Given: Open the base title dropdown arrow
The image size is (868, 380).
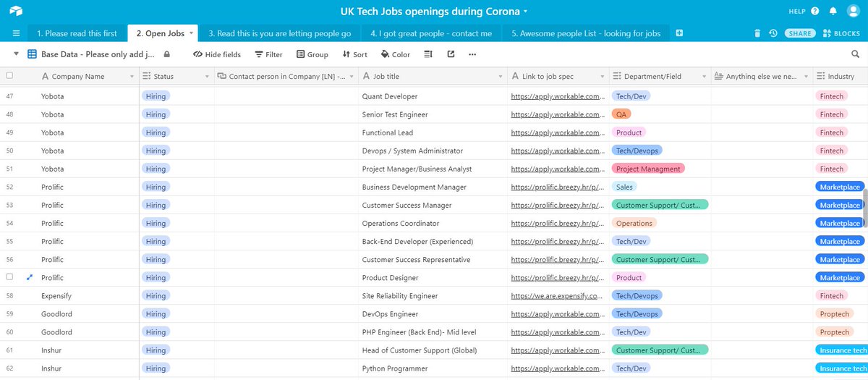Looking at the screenshot, I should [x=526, y=12].
